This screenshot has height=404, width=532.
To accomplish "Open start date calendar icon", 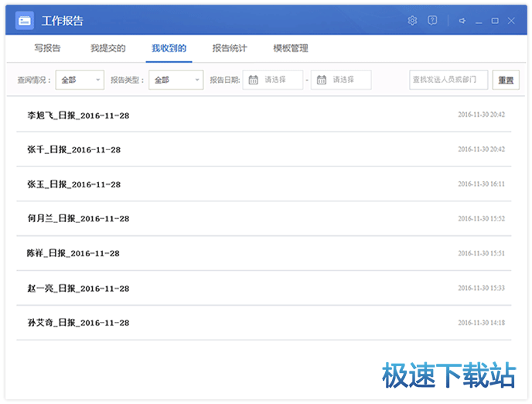I will [253, 80].
